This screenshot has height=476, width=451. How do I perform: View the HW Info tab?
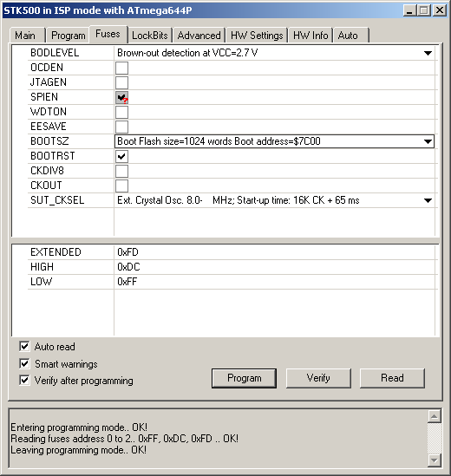(310, 36)
